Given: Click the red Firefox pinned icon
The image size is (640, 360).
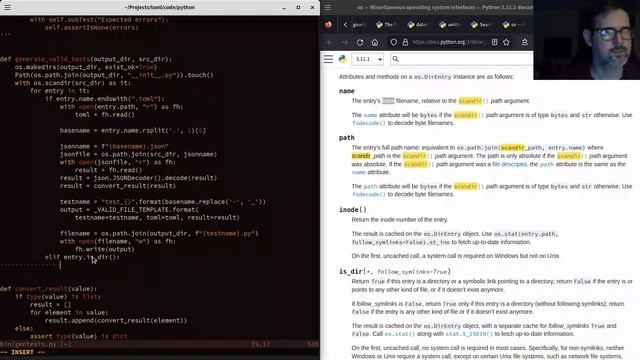Looking at the screenshot, I should click(329, 25).
